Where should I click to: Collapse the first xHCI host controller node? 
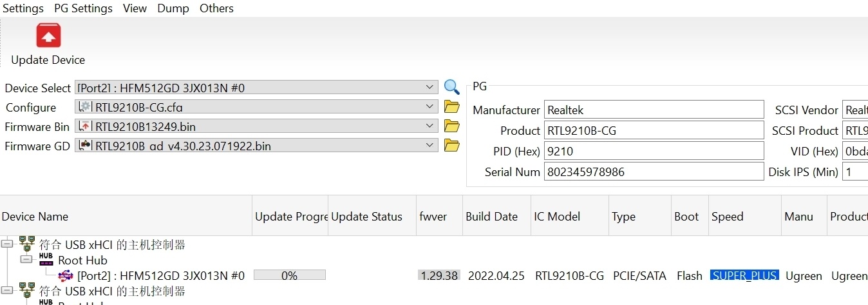[x=7, y=244]
